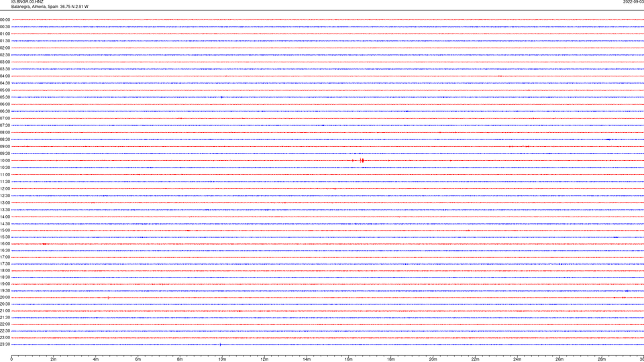This screenshot has width=644, height=362.
Task: Select the 14:00 time label
Action: point(5,217)
